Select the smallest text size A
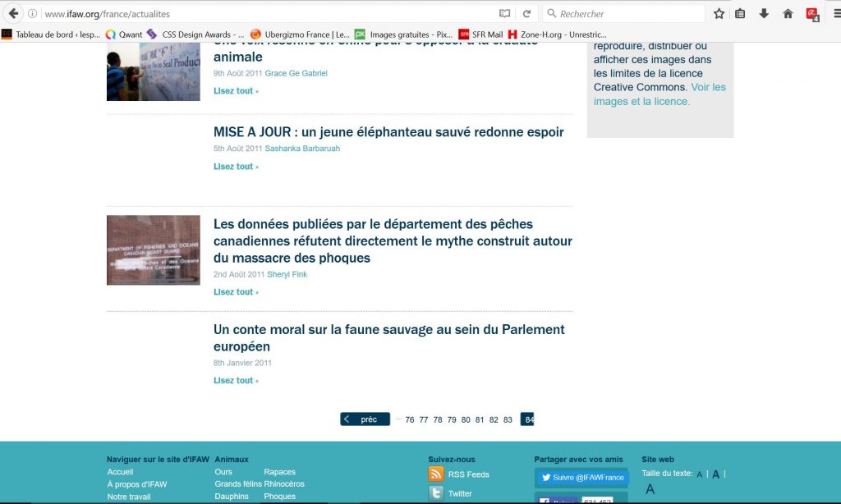Image resolution: width=841 pixels, height=504 pixels. click(699, 474)
